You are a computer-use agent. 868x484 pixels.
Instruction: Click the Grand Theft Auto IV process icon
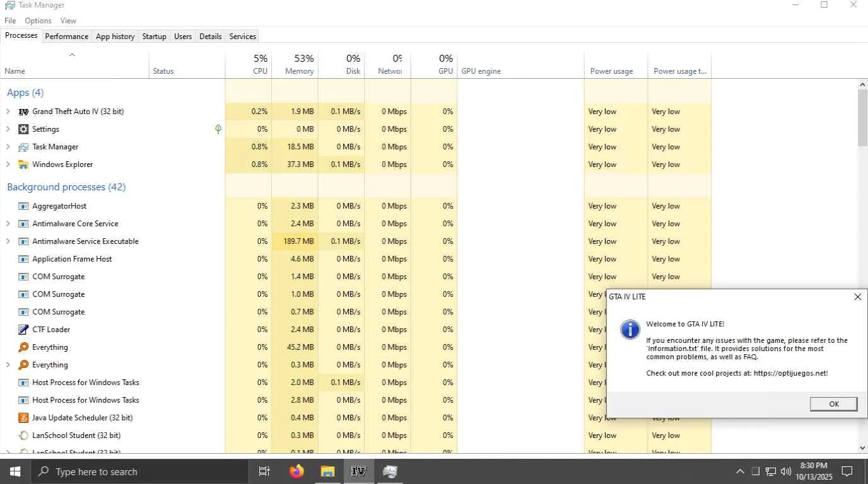[23, 112]
